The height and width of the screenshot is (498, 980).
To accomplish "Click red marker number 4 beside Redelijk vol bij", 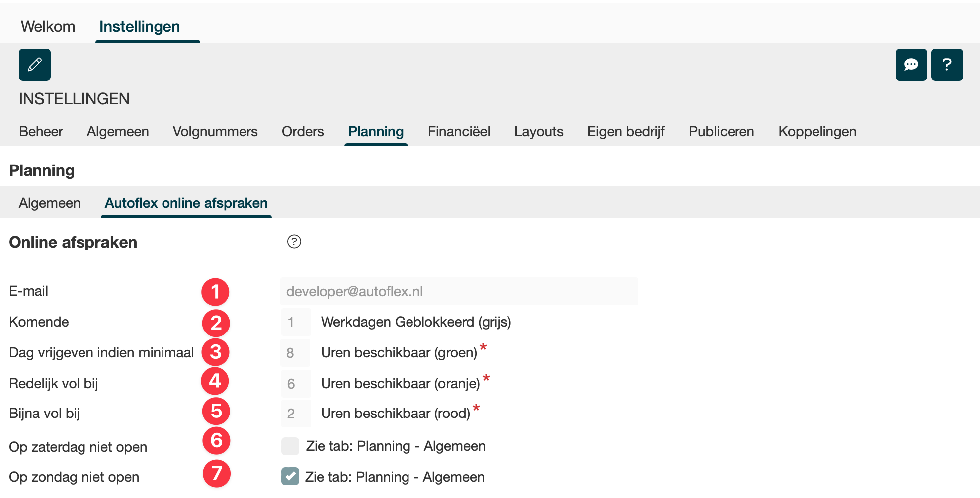I will 215,381.
